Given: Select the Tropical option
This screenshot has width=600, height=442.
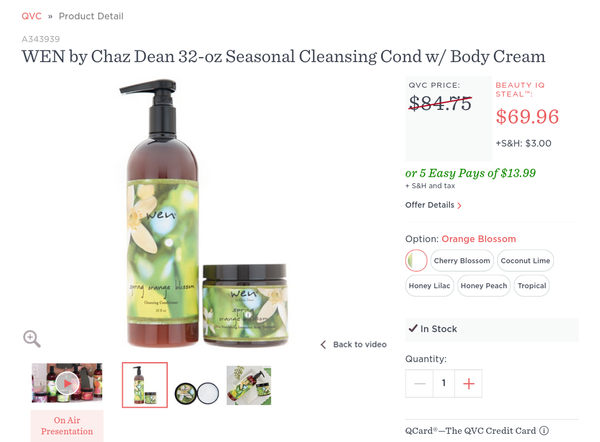Looking at the screenshot, I should (532, 285).
